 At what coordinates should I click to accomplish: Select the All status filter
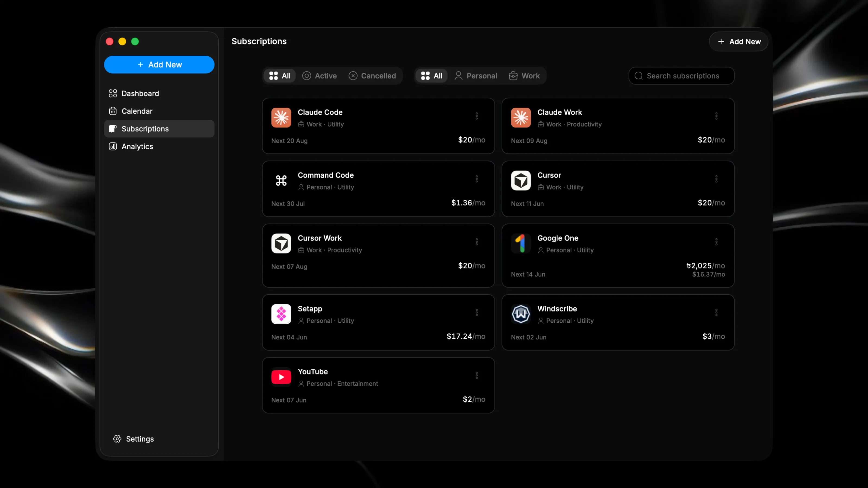tap(280, 76)
